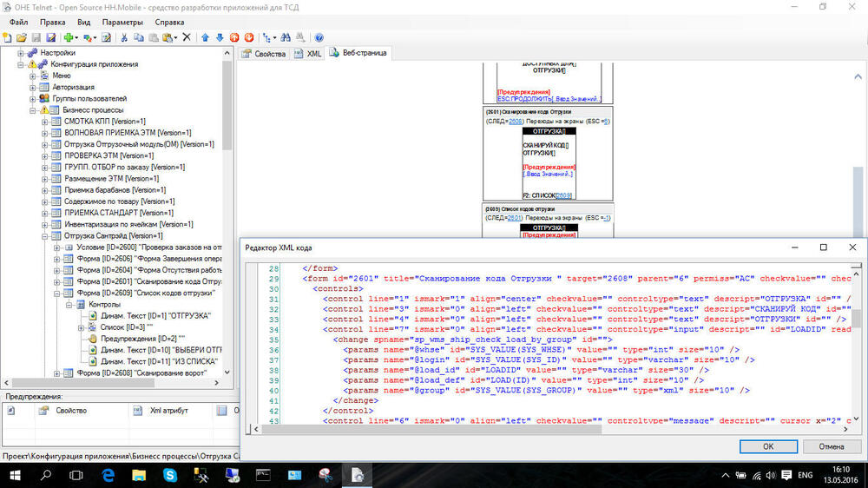Image resolution: width=868 pixels, height=488 pixels.
Task: Select ВОЛНОВАЯ ПРИЕМКА ЭТМ process
Action: (128, 133)
